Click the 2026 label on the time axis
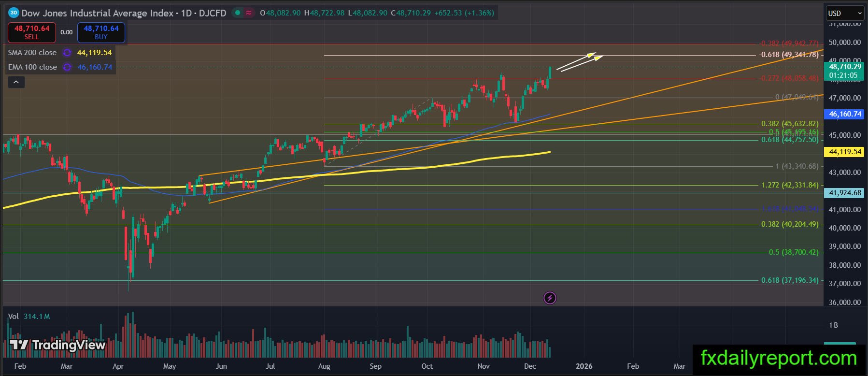868x376 pixels. coord(584,366)
